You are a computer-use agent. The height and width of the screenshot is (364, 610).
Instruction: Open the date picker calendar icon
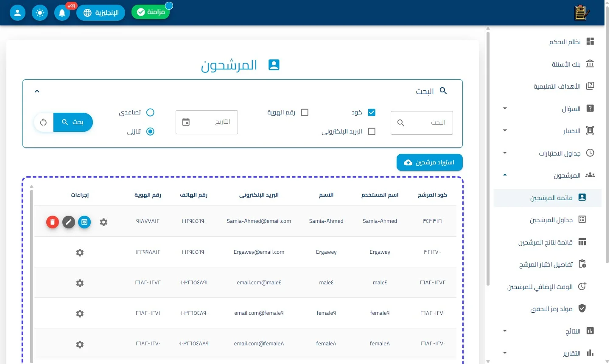coord(186,122)
